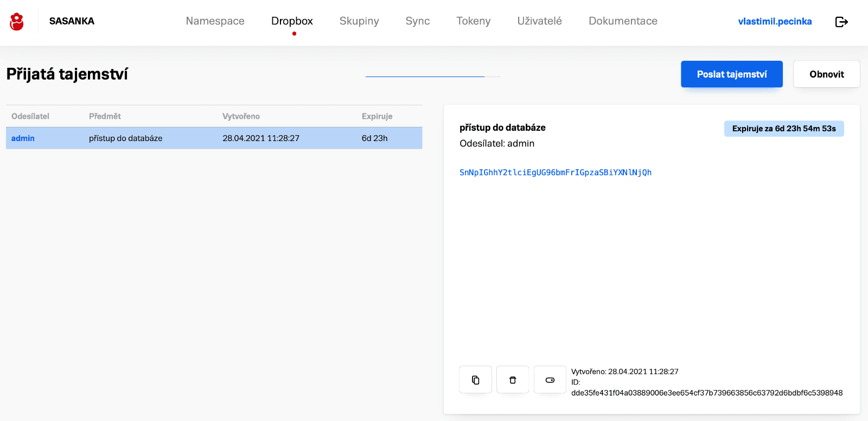
Task: Click the blue encoded secret text
Action: point(555,173)
